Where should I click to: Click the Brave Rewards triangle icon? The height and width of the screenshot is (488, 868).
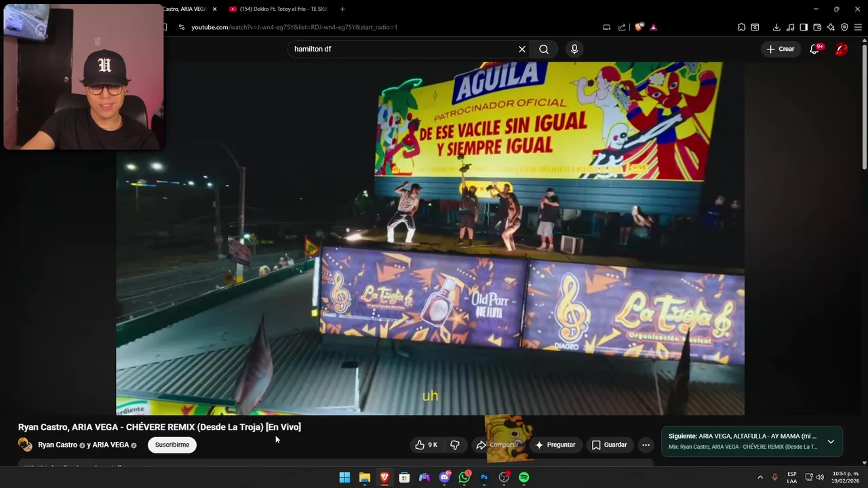[654, 27]
